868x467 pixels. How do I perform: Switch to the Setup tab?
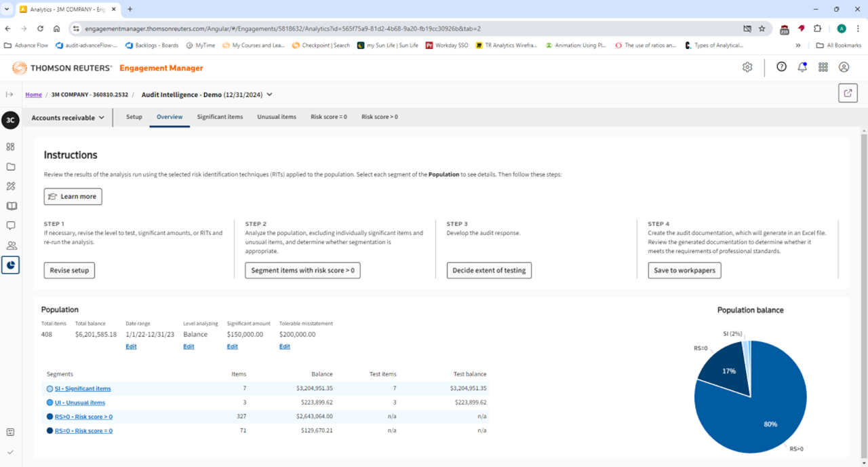coord(134,116)
